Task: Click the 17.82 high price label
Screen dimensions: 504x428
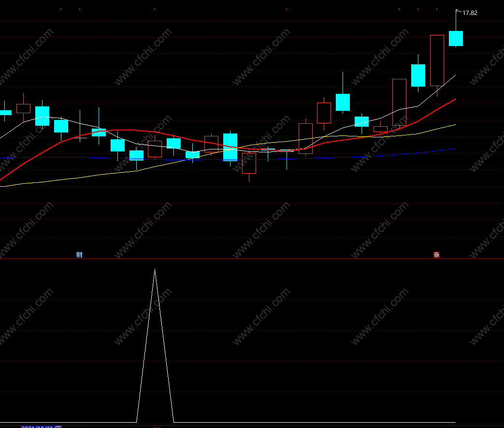Action: [x=470, y=13]
